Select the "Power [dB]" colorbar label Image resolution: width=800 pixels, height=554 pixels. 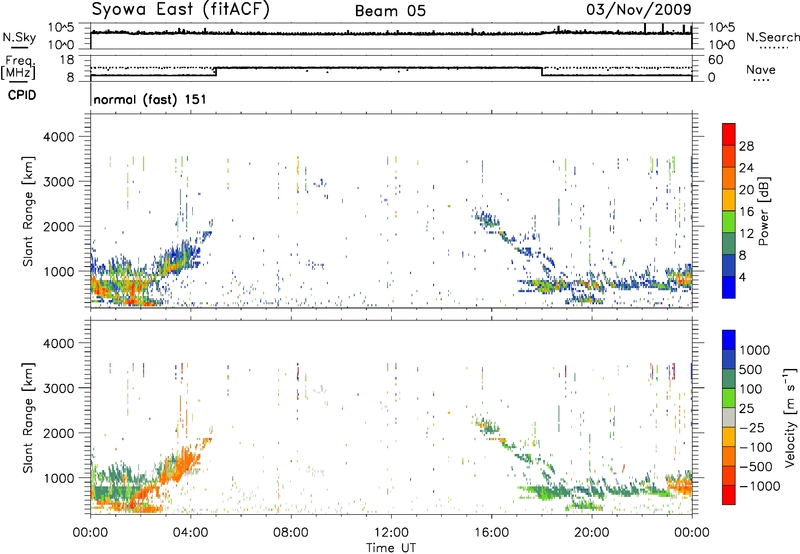(x=764, y=211)
